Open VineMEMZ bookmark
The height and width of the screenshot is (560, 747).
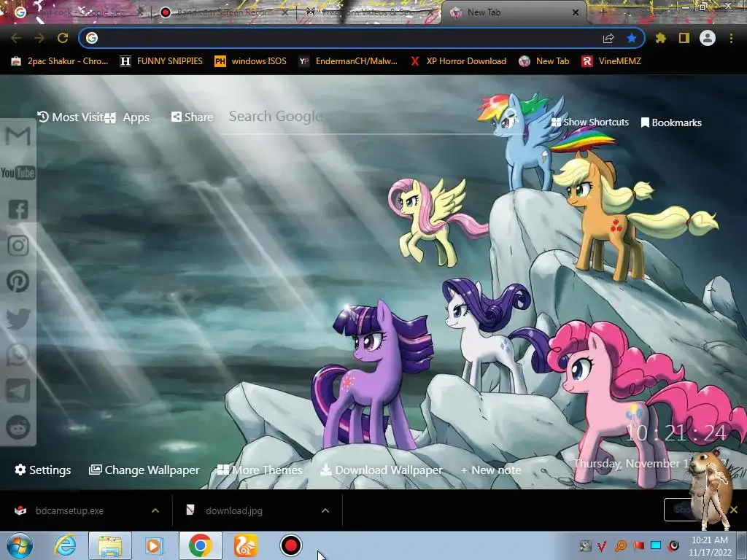[x=611, y=61]
